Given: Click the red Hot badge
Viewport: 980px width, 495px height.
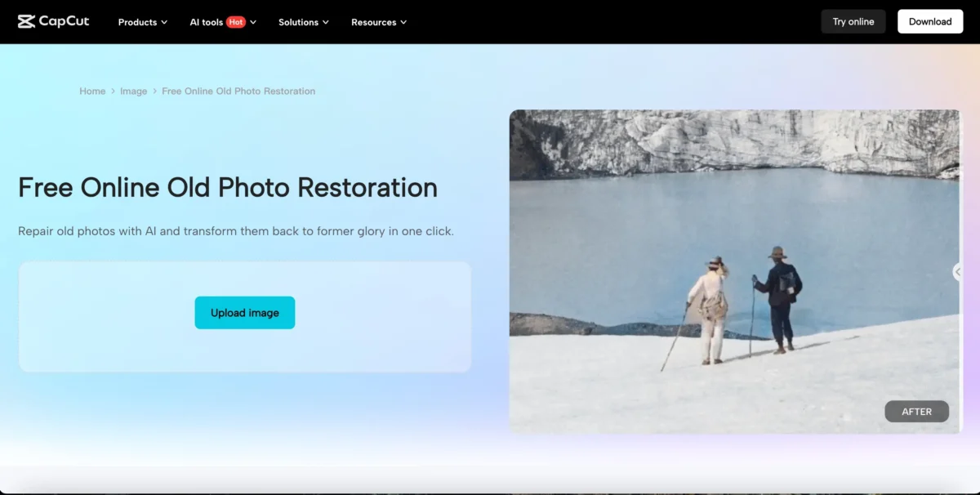Looking at the screenshot, I should click(236, 22).
